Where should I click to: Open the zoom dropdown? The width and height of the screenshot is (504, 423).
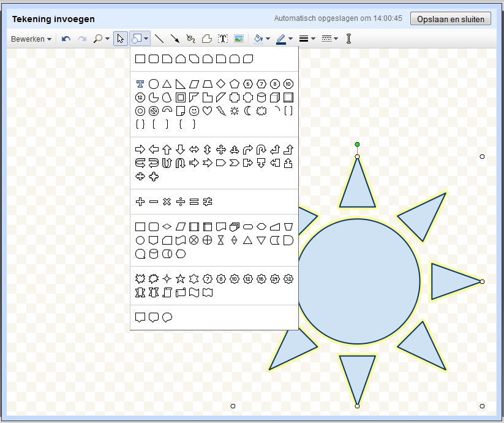coord(101,39)
